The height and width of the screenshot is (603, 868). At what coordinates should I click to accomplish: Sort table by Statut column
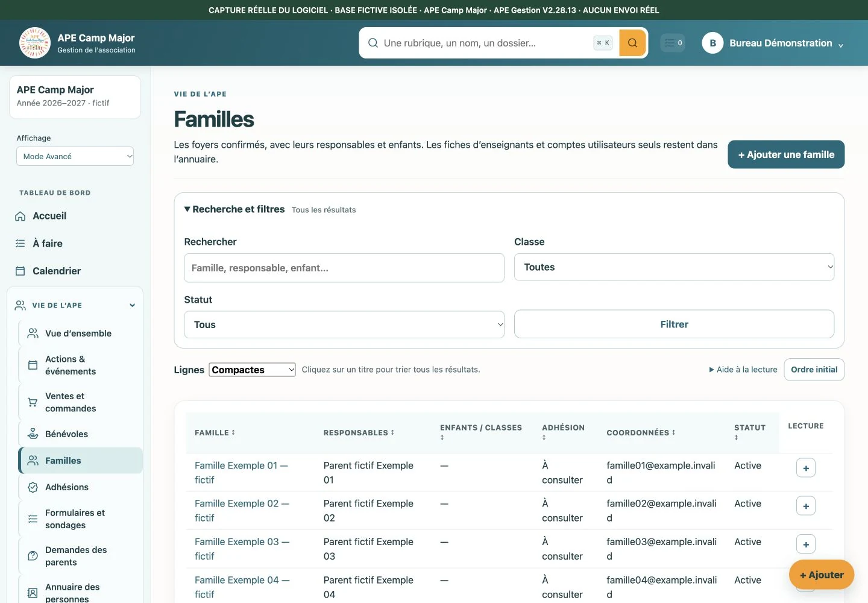pos(750,432)
